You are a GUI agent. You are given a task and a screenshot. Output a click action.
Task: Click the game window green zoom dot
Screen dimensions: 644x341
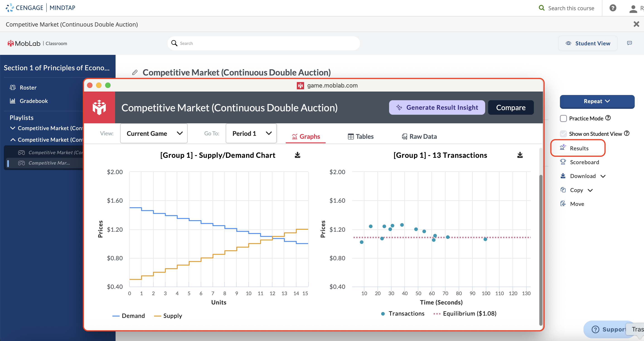[x=108, y=85]
